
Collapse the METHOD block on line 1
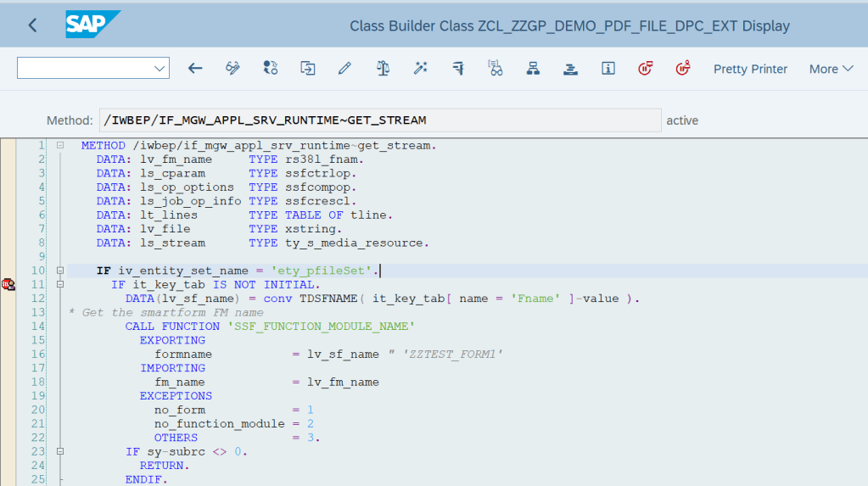tap(60, 146)
